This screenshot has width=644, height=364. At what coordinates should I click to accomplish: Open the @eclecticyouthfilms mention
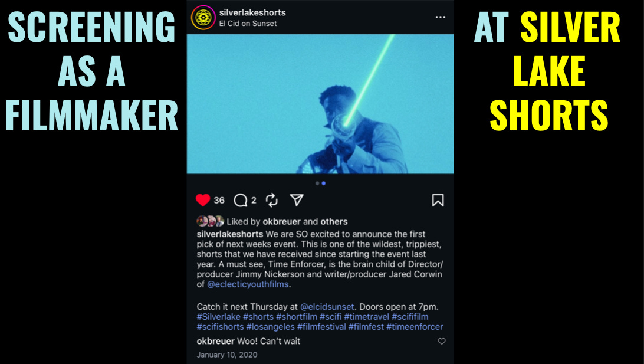click(x=248, y=284)
